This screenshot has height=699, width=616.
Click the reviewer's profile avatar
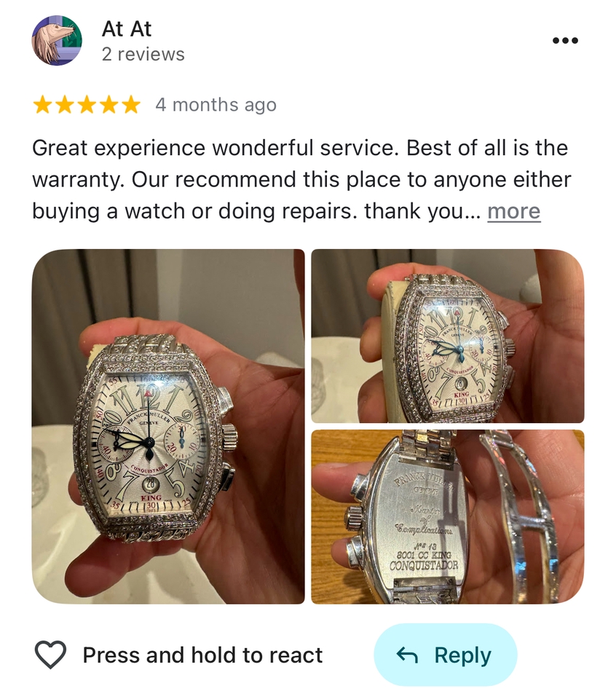coord(57,41)
